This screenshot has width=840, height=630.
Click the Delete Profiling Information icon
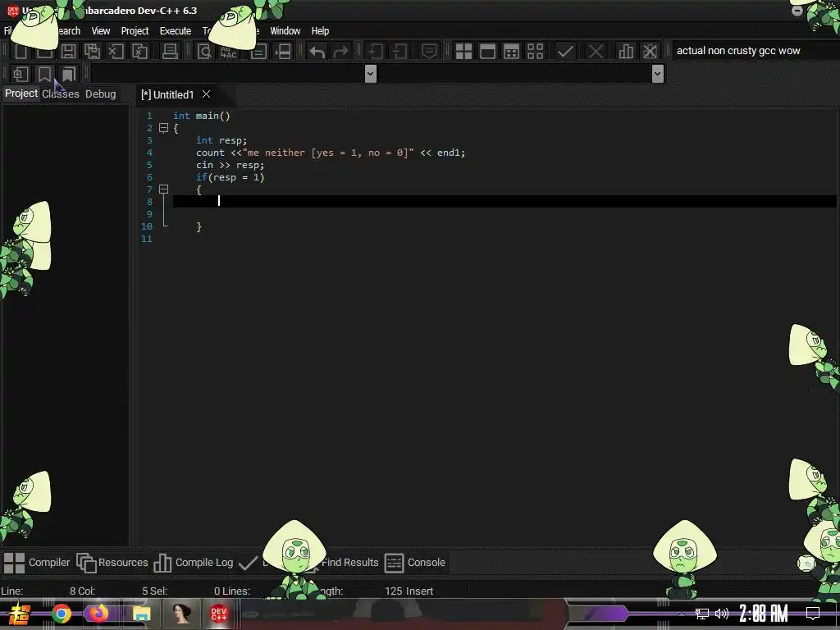coord(650,52)
